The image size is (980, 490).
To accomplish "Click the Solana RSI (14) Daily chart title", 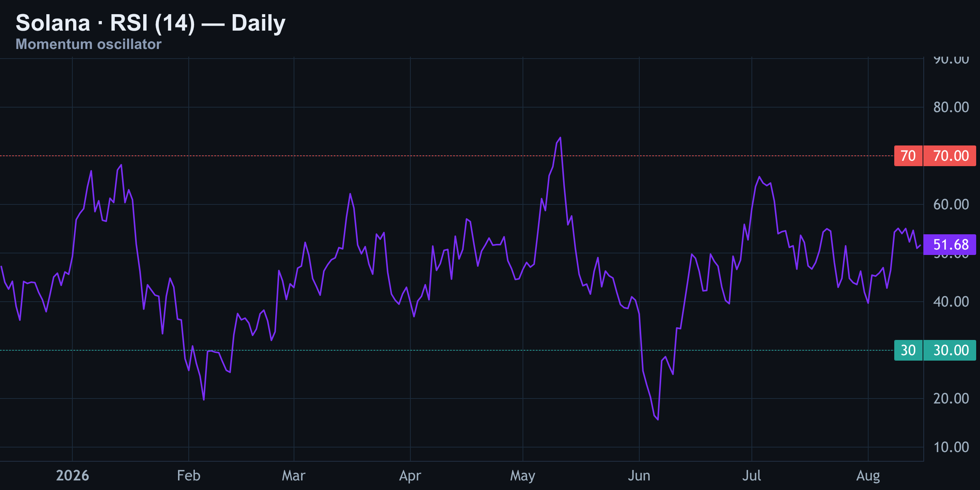I will coord(150,23).
